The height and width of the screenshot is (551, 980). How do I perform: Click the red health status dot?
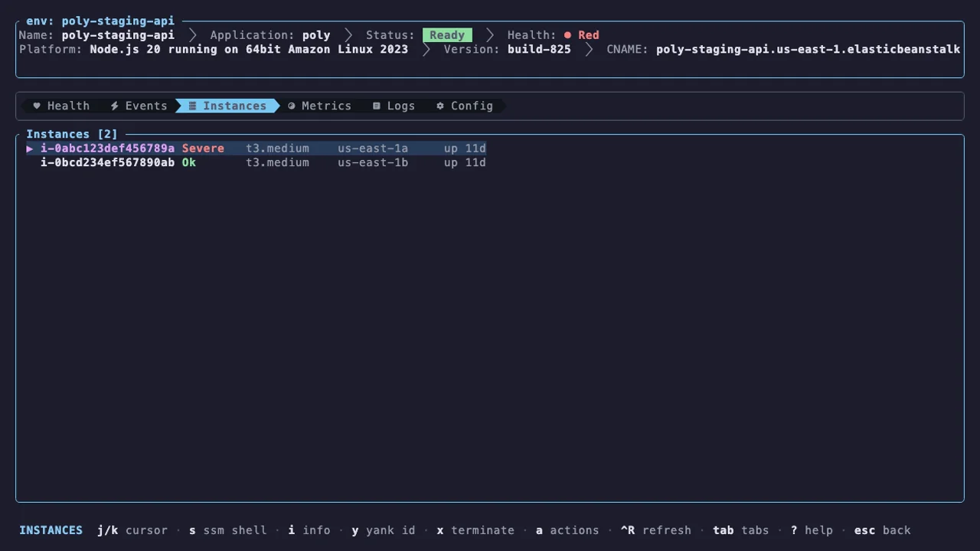567,35
